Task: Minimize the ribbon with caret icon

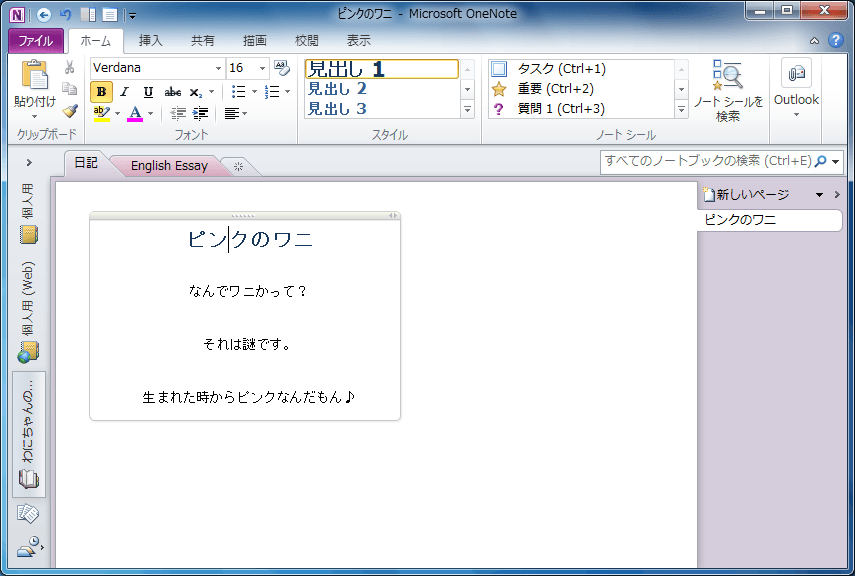Action: coord(814,41)
